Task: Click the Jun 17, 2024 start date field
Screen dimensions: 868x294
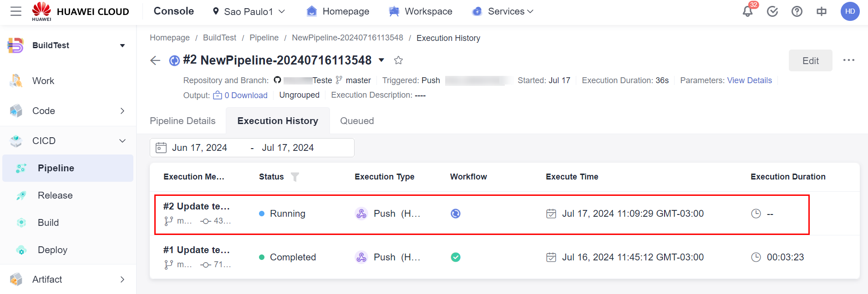Action: pyautogui.click(x=199, y=148)
